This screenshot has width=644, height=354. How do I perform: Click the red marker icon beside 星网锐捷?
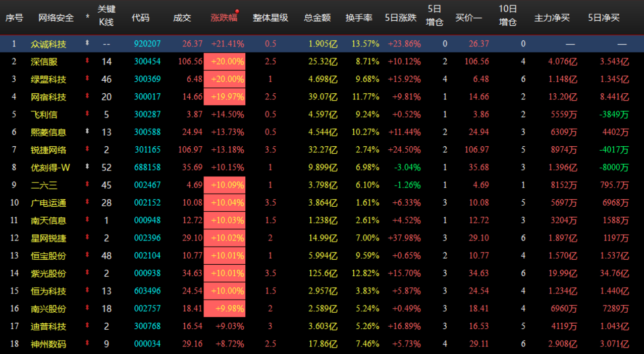pyautogui.click(x=87, y=238)
